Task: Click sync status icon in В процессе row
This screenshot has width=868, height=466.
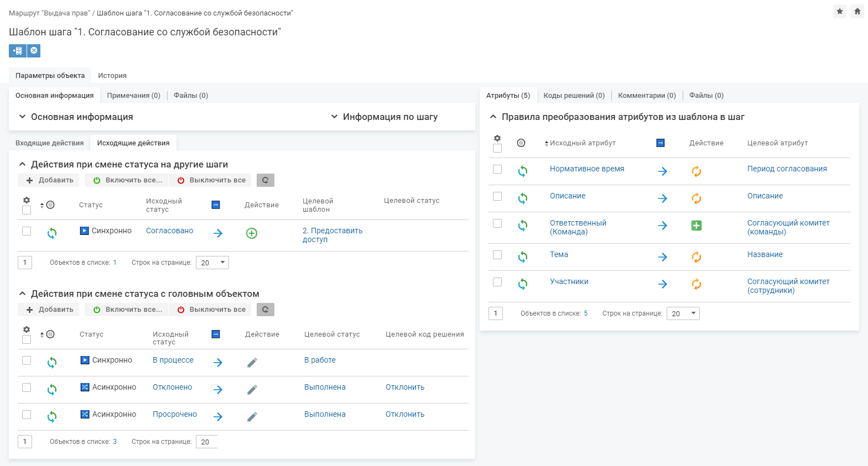Action: point(52,363)
